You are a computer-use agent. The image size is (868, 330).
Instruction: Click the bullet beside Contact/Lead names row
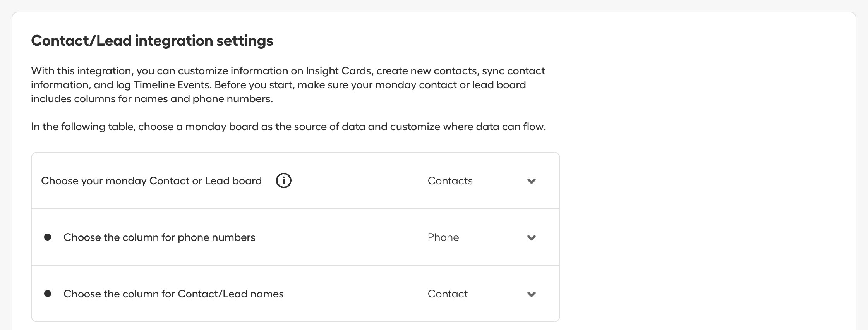point(48,294)
